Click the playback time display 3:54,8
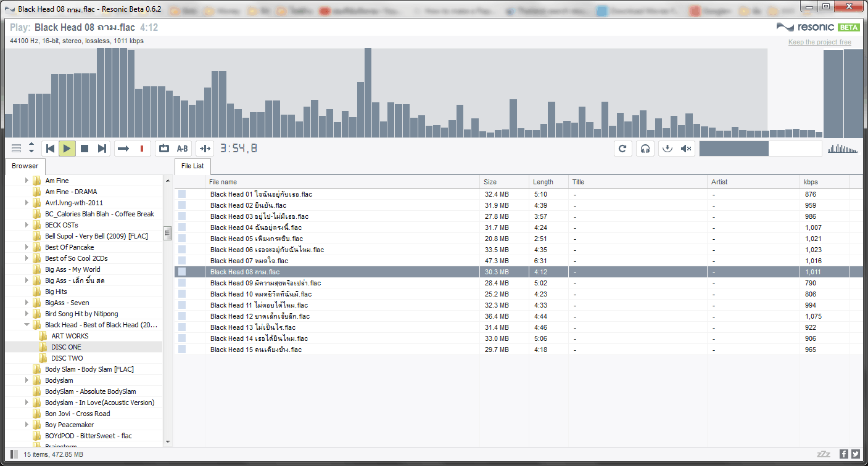The width and height of the screenshot is (868, 466). [239, 149]
